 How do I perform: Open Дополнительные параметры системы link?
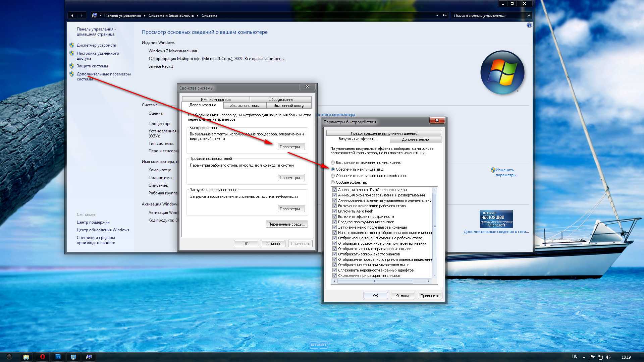[x=103, y=76]
